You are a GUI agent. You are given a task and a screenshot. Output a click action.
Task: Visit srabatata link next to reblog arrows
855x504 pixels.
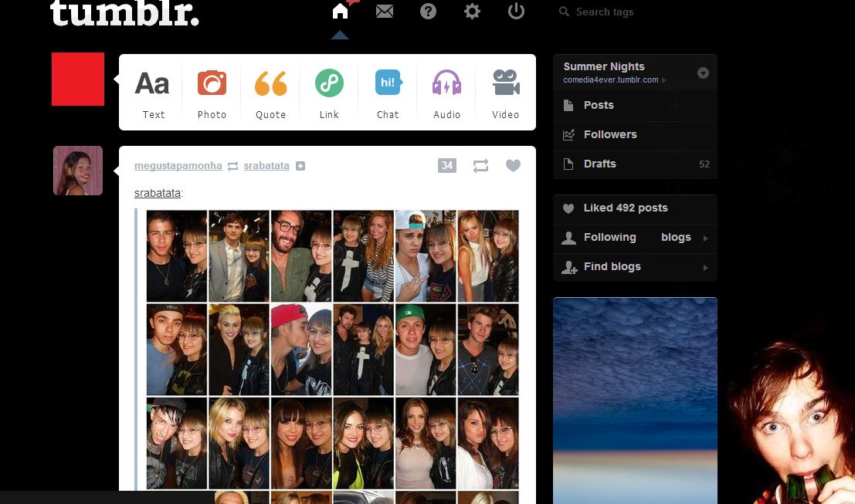pyautogui.click(x=266, y=166)
